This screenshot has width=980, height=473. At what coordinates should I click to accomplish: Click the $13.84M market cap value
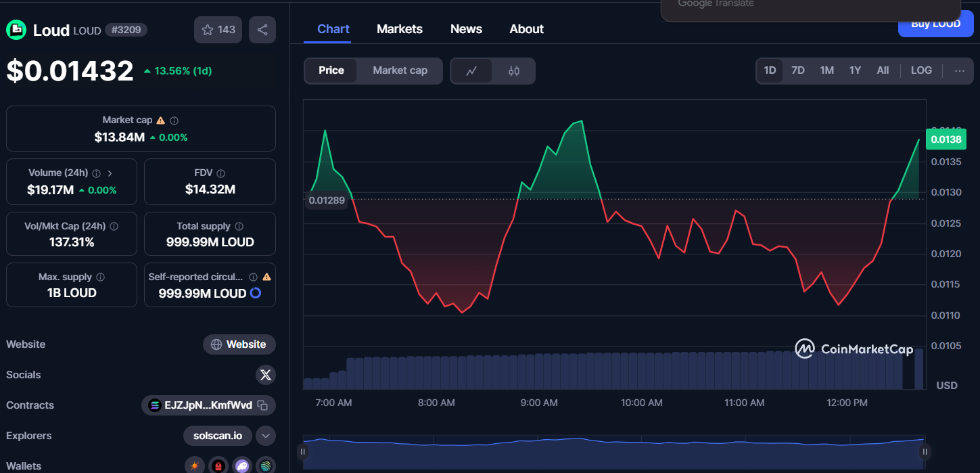click(x=120, y=137)
